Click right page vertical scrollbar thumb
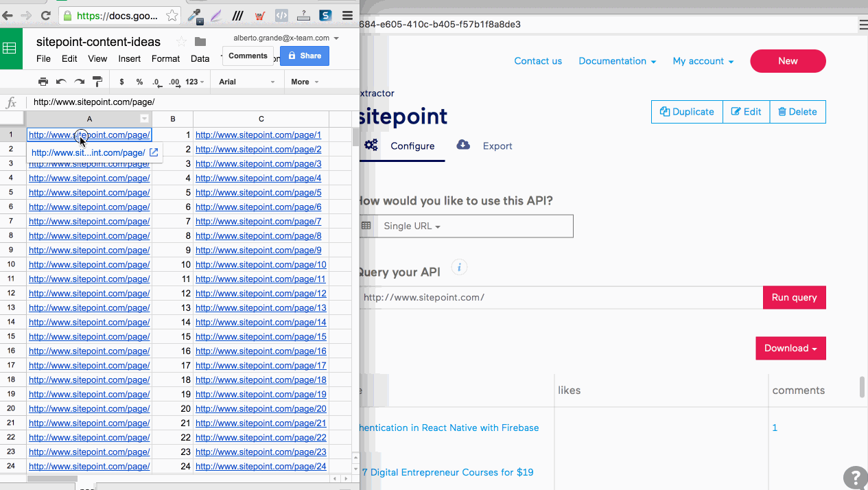 863,387
